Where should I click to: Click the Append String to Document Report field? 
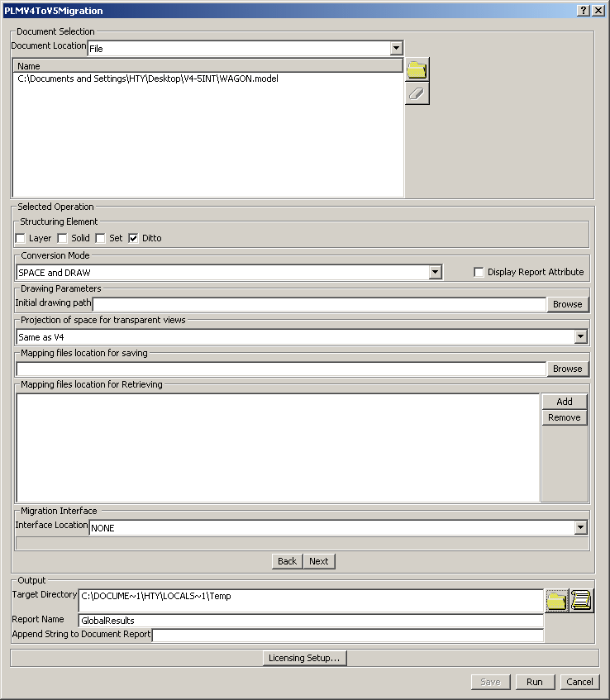coord(348,636)
